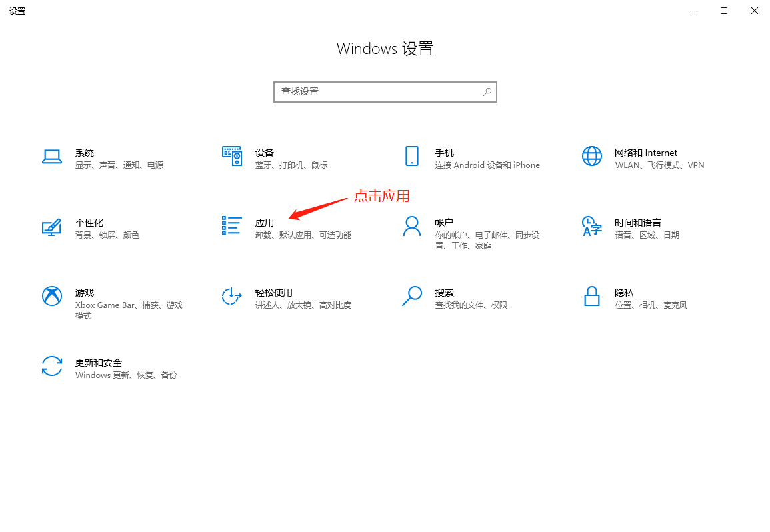Open 系统 settings title

[85, 153]
